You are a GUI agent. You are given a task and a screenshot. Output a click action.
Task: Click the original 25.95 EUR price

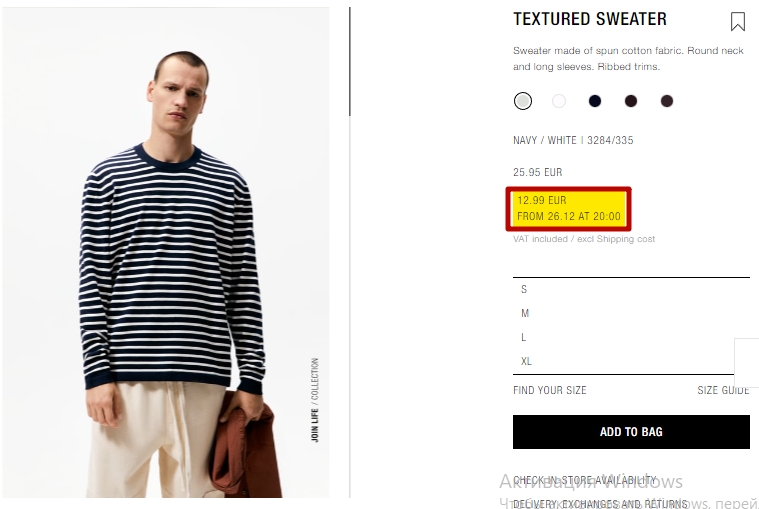point(537,172)
